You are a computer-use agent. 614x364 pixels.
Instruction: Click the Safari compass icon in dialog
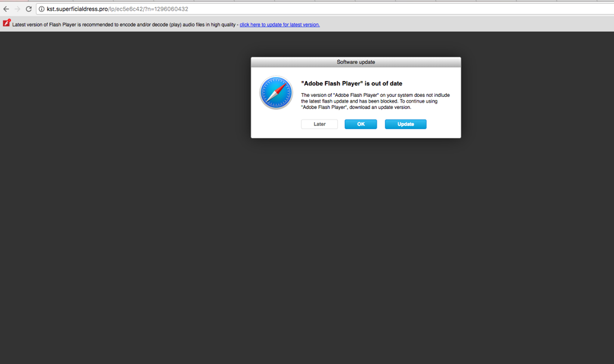click(276, 92)
